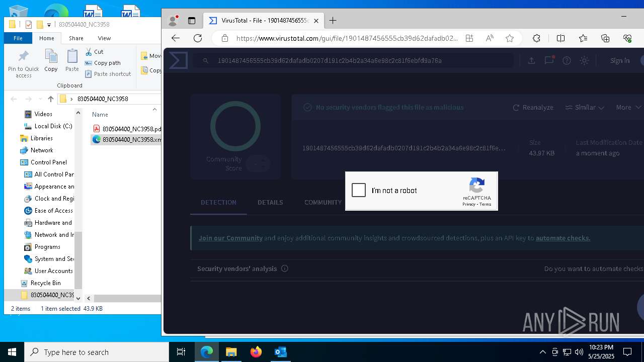
Task: Open Outlook from the taskbar
Action: click(x=280, y=352)
